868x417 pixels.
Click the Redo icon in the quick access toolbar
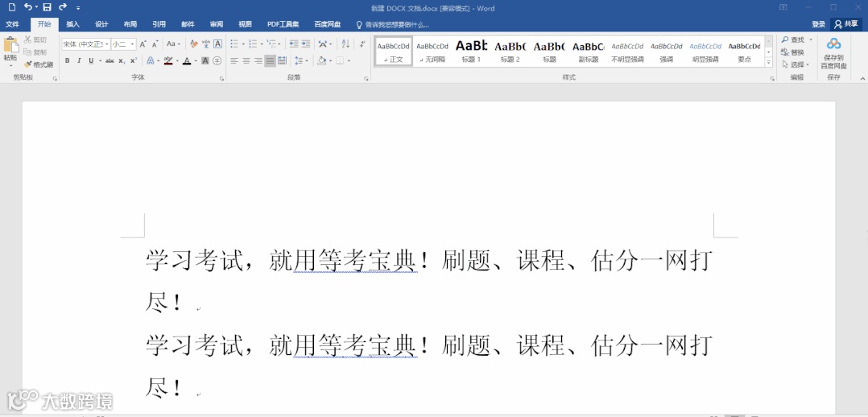click(63, 7)
